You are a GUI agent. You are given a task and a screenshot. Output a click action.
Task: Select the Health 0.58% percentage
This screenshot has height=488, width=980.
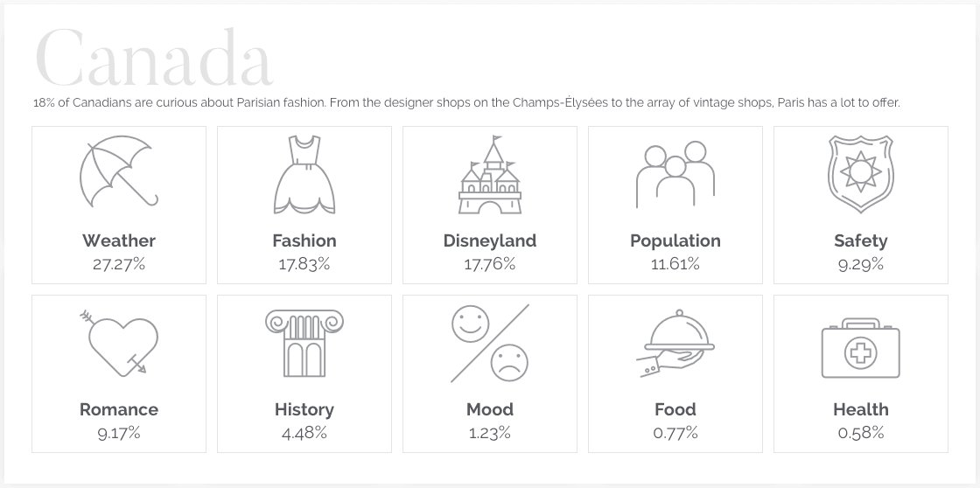[860, 433]
